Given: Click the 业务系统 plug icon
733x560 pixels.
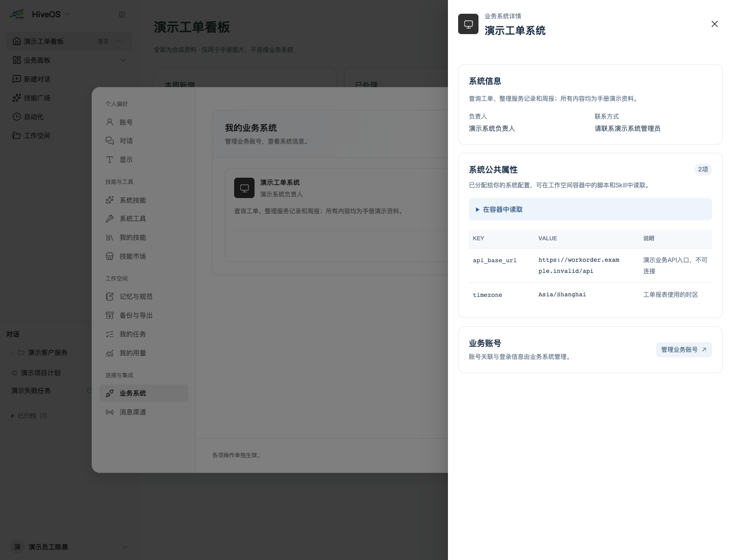Looking at the screenshot, I should pyautogui.click(x=109, y=393).
